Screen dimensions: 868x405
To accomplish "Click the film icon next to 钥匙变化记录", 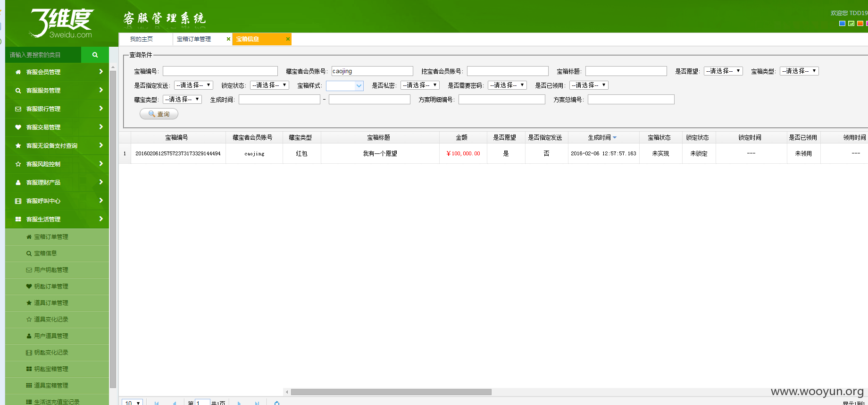I will pos(29,352).
